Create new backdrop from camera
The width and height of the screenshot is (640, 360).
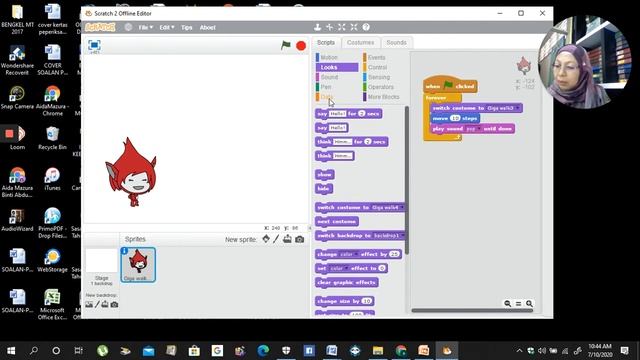click(x=114, y=304)
